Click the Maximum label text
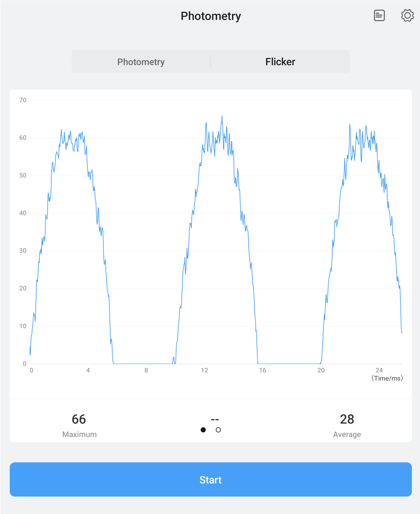The height and width of the screenshot is (514, 420). click(x=80, y=434)
